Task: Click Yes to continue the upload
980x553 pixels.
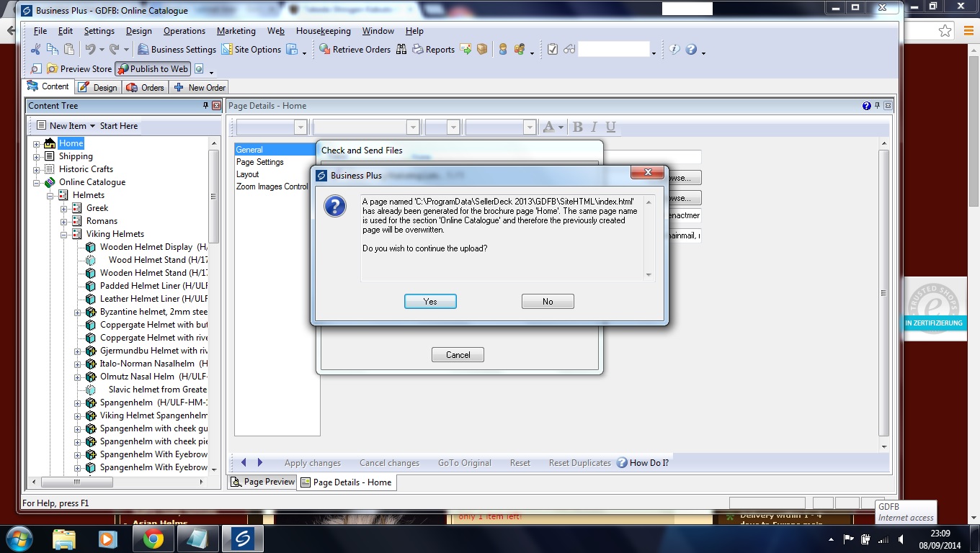Action: [x=430, y=302]
